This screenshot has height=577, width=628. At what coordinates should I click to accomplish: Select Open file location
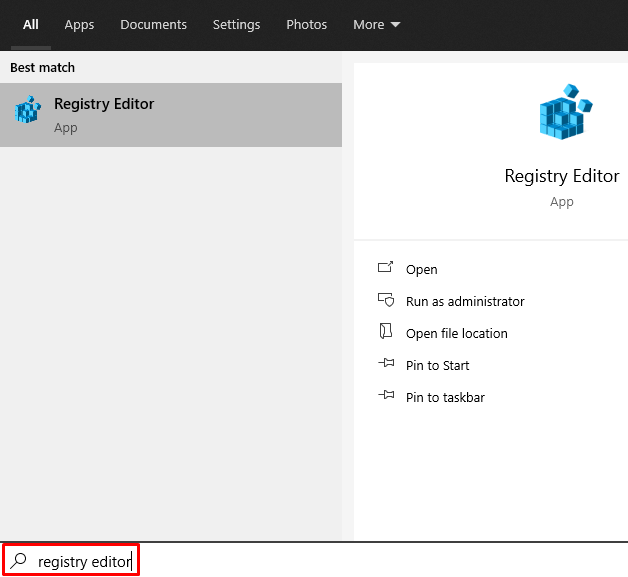(457, 334)
